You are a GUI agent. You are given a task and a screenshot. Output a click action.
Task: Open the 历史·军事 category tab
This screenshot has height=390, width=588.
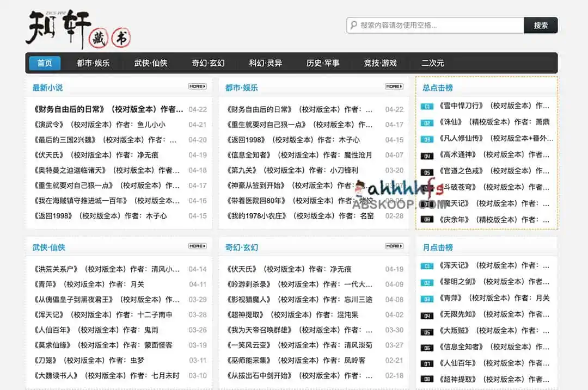tap(326, 63)
